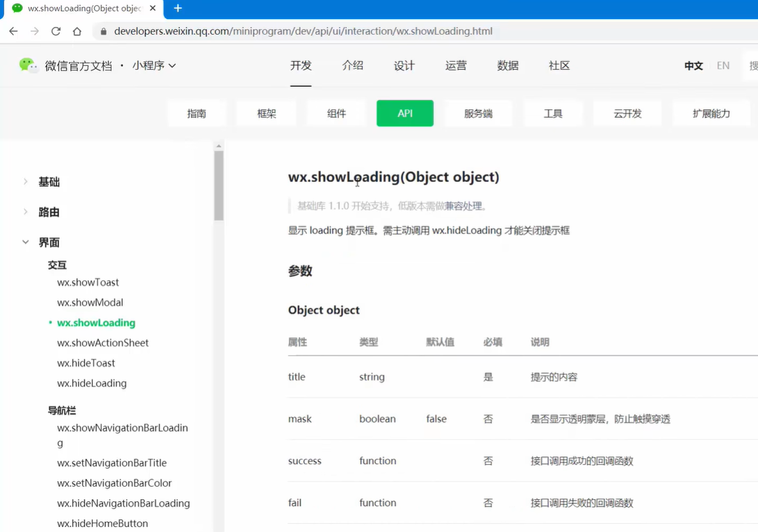Click the wx.showLoading(Object object) heading
758x532 pixels.
coord(393,177)
